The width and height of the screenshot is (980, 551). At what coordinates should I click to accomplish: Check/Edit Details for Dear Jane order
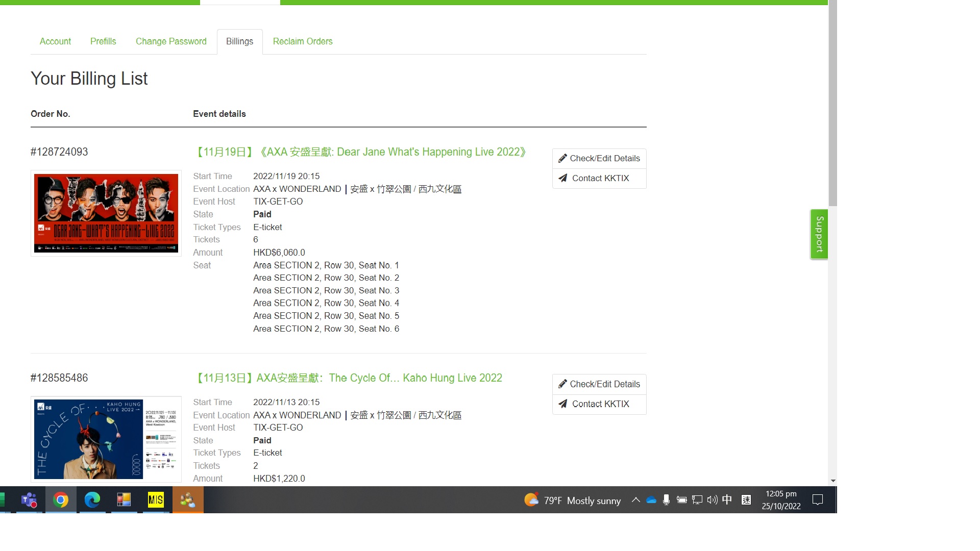pyautogui.click(x=599, y=158)
